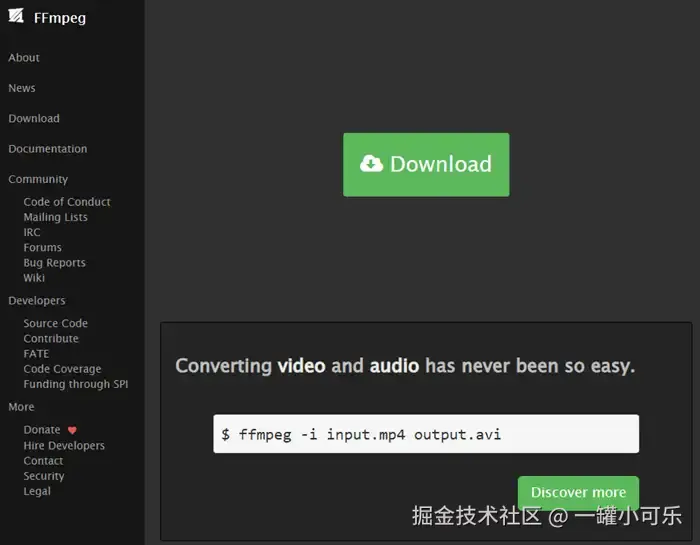This screenshot has width=700, height=545.
Task: Open the Security page
Action: pyautogui.click(x=44, y=476)
